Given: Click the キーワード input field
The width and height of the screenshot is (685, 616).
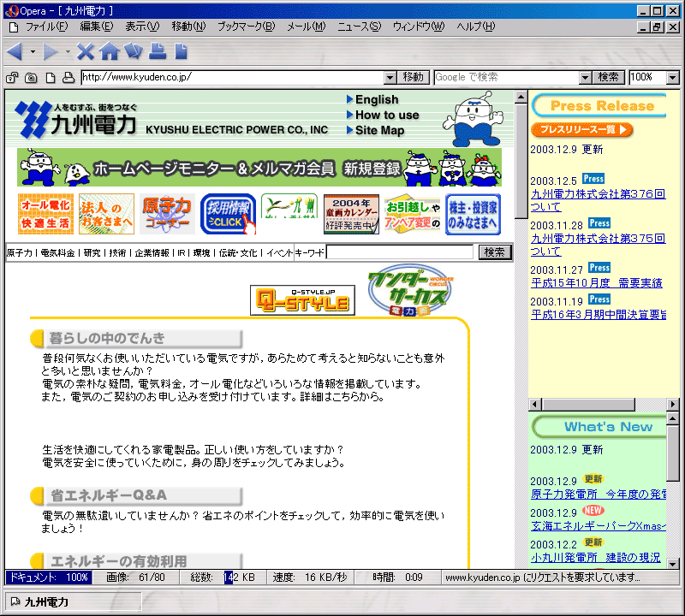Looking at the screenshot, I should click(400, 252).
